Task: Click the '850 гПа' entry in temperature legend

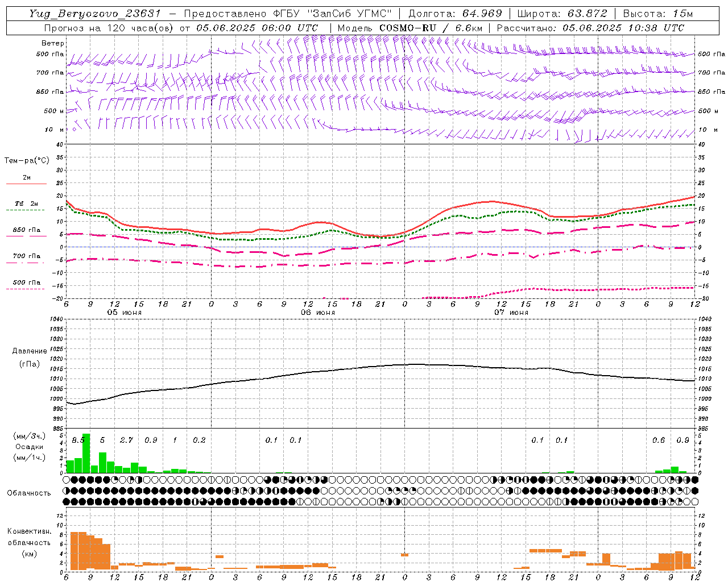Action: (27, 230)
